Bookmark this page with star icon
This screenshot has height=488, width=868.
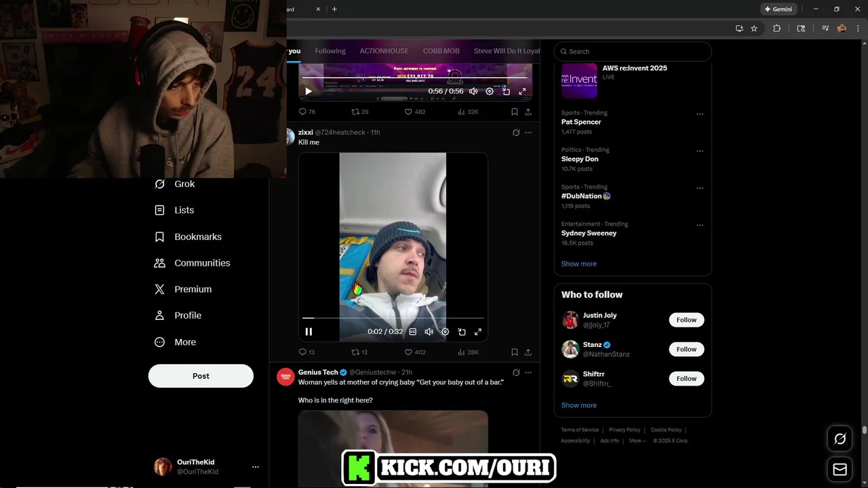coord(754,28)
